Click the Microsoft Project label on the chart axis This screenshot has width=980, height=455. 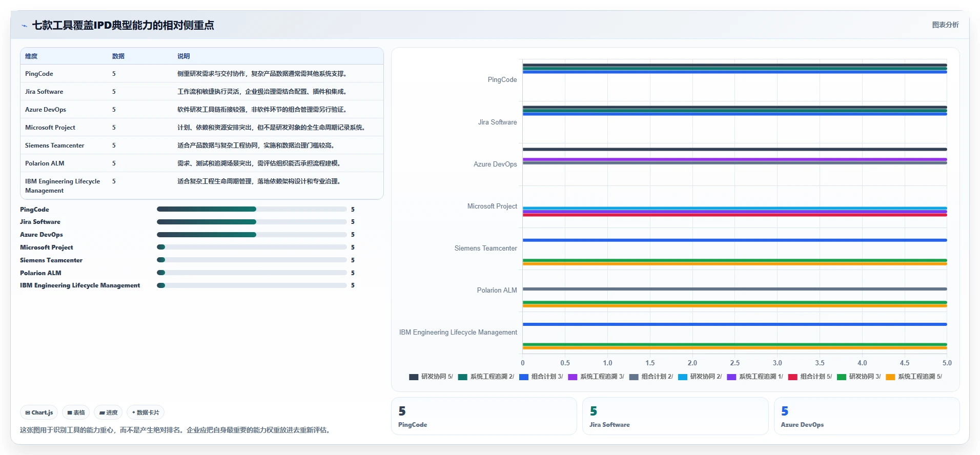pos(492,206)
